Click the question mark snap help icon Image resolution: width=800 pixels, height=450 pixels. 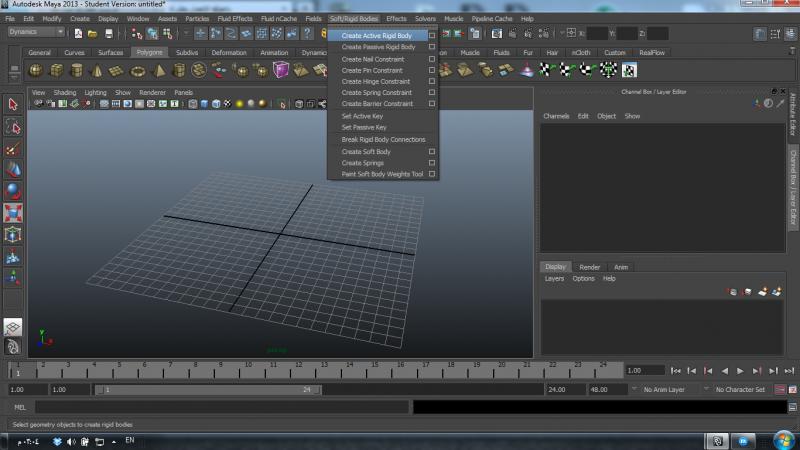click(307, 34)
